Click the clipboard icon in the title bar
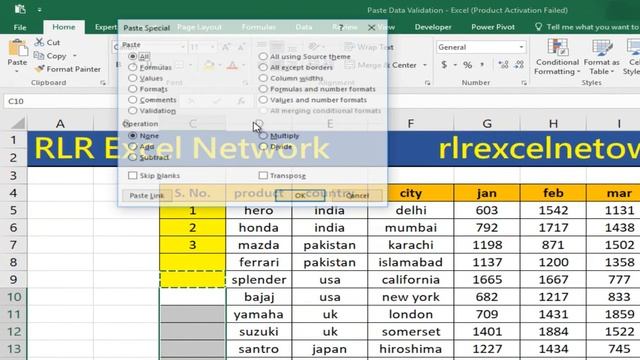 click(x=20, y=9)
